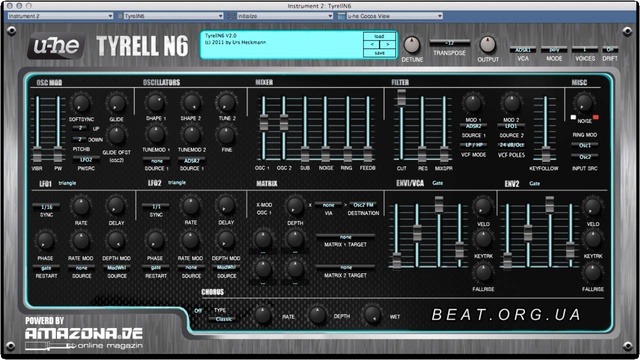Click the filter MOD 1 knob
Image resolution: width=640 pixels, height=360 pixels.
(x=473, y=104)
